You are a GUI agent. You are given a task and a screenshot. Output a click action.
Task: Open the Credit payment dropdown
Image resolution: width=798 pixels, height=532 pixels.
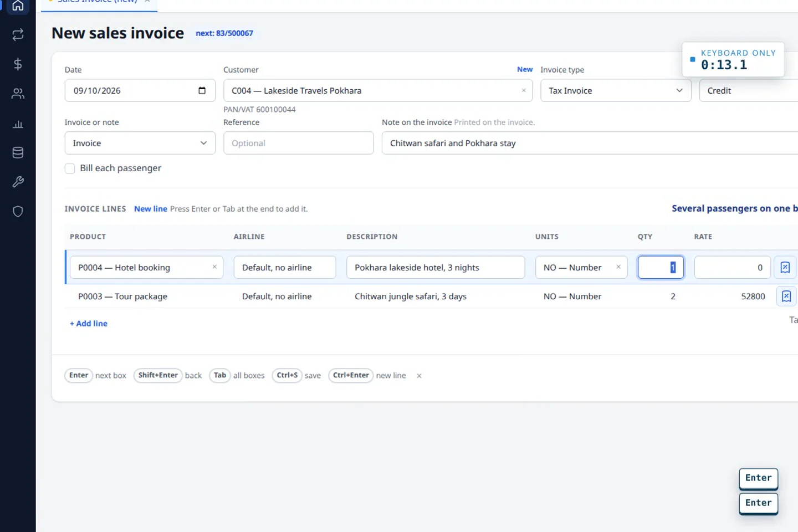click(748, 90)
